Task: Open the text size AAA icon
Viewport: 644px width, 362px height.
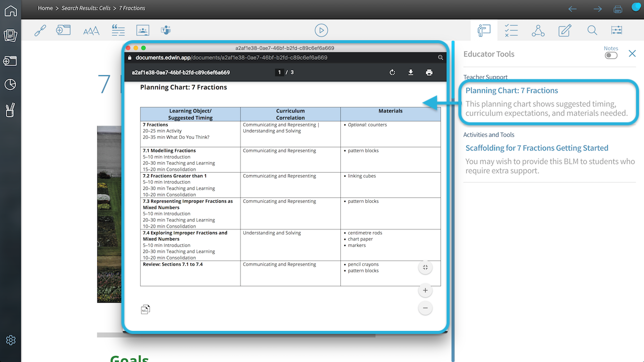Action: (91, 30)
